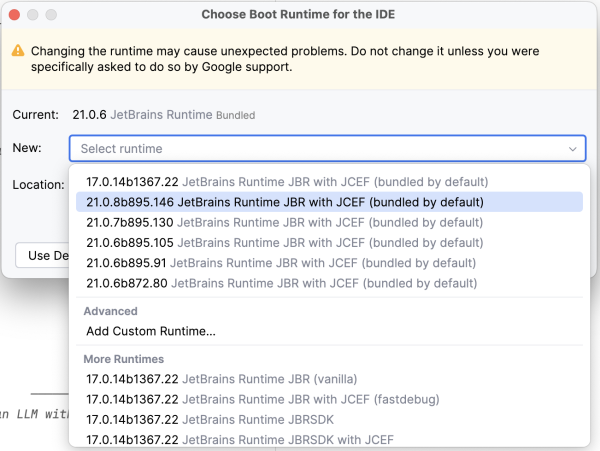Viewport: 600px width, 451px height.
Task: Select bundled 17.0.14b1367.22 JBR with JCEF runtime
Action: tap(286, 182)
